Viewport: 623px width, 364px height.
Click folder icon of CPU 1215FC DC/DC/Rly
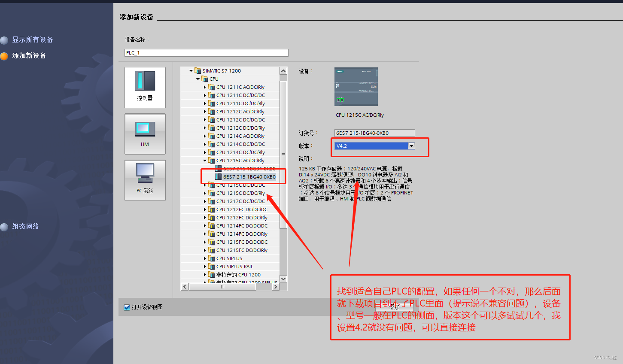tap(212, 250)
